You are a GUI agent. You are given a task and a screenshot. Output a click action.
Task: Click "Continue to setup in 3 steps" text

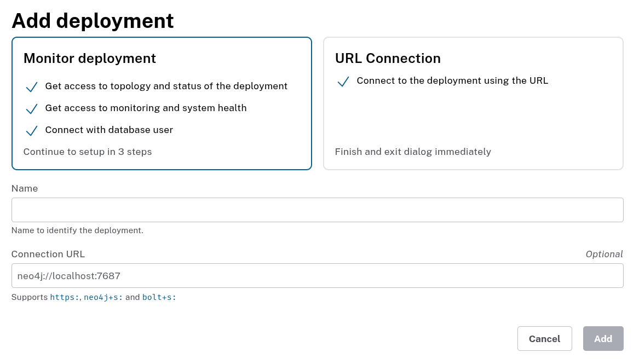point(88,152)
